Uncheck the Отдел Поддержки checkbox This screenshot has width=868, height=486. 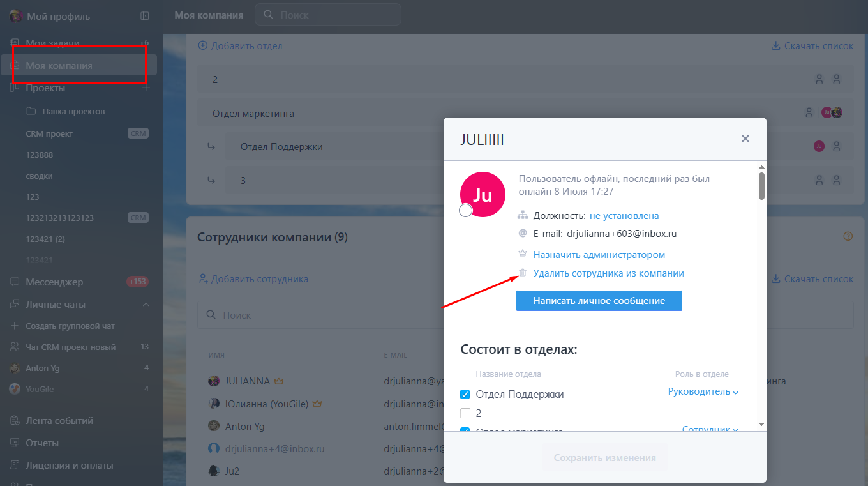pyautogui.click(x=465, y=395)
